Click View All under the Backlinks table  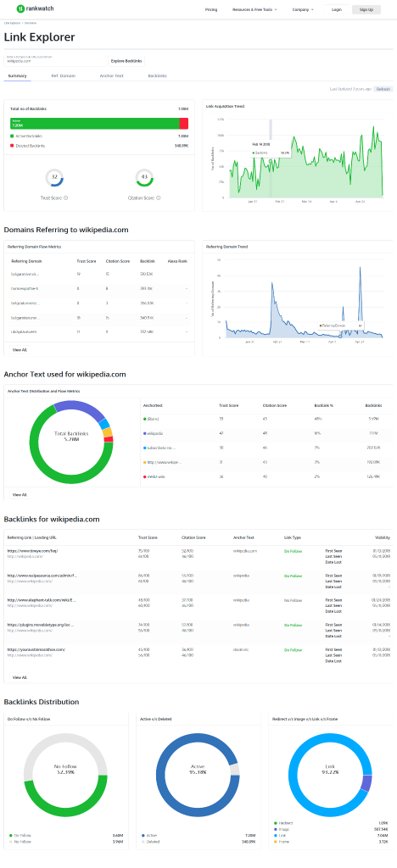coord(20,677)
